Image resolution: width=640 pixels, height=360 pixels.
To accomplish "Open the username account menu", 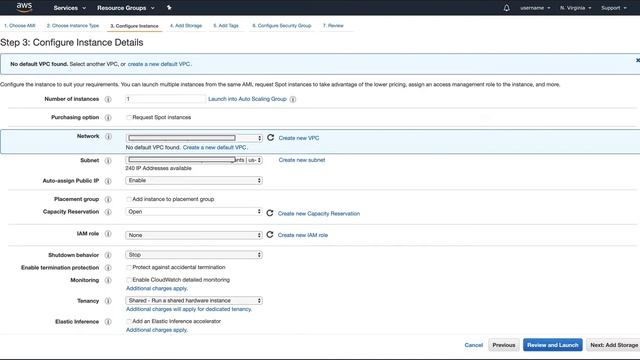I will [x=535, y=8].
